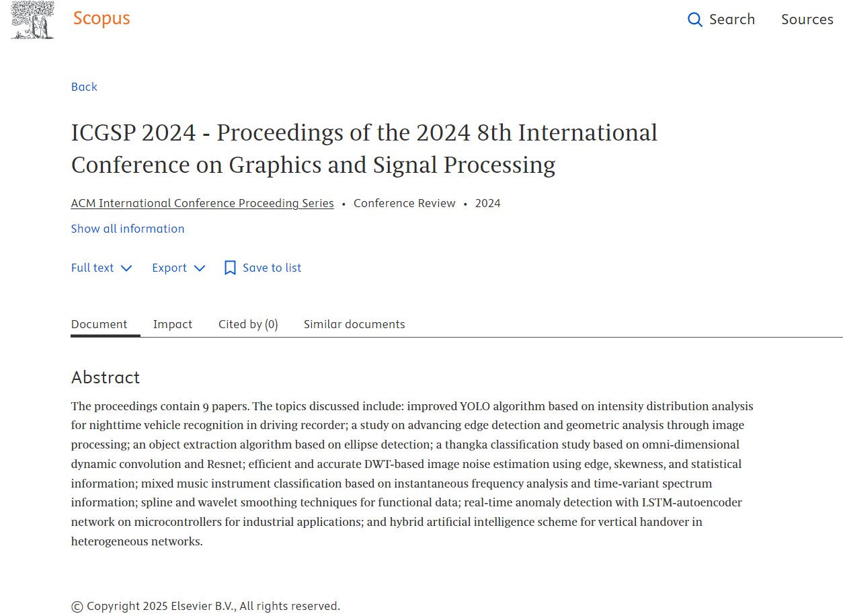
Task: Click the Copyright 2025 Elsevier B.V. text
Action: (206, 606)
